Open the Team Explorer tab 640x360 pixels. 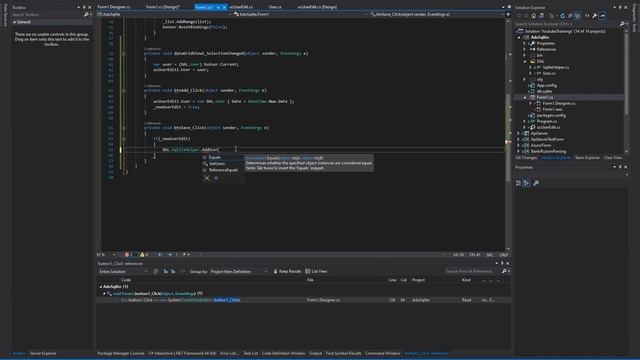[587, 158]
